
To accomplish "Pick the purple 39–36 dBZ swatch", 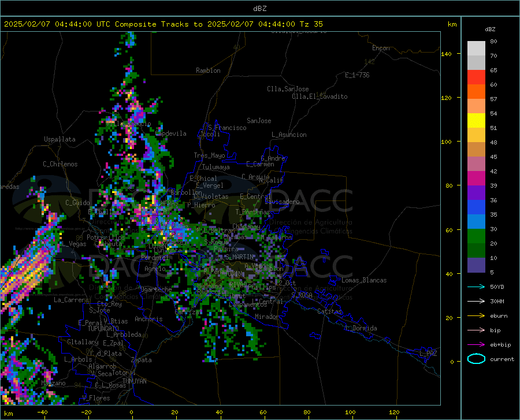I will pos(476,193).
